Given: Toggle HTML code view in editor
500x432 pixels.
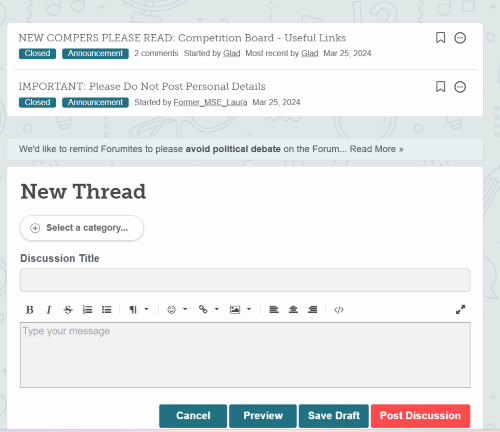Looking at the screenshot, I should 339,310.
